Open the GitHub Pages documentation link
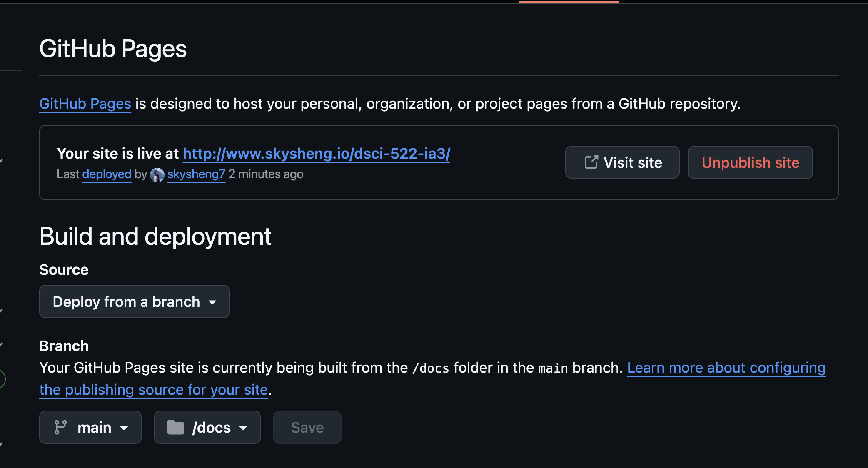This screenshot has width=868, height=468. (85, 104)
